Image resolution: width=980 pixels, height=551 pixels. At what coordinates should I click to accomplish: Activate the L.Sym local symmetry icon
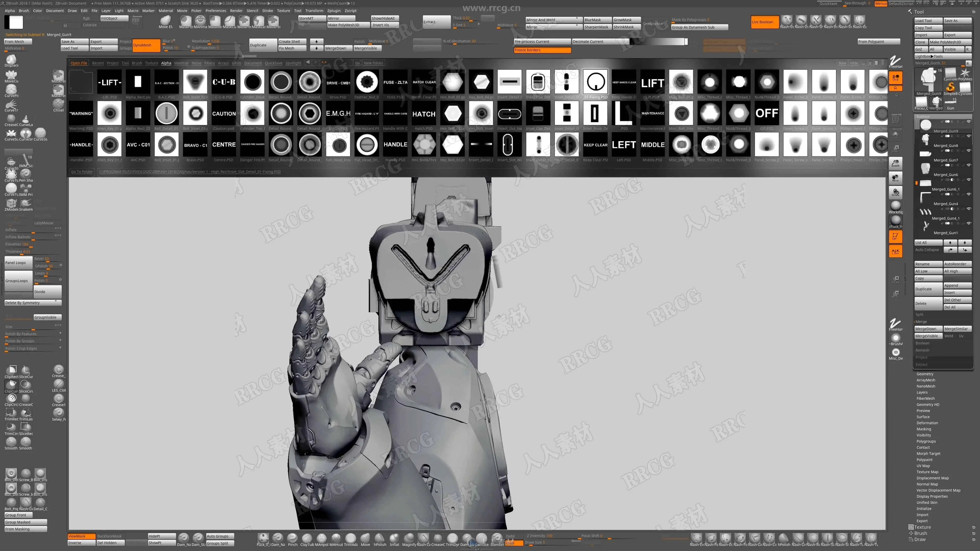click(896, 251)
